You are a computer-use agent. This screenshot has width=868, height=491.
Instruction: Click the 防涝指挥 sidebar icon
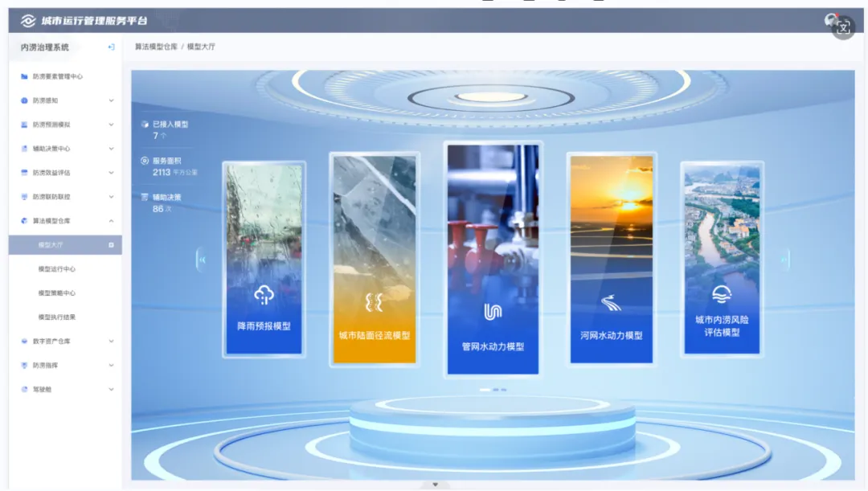point(24,366)
